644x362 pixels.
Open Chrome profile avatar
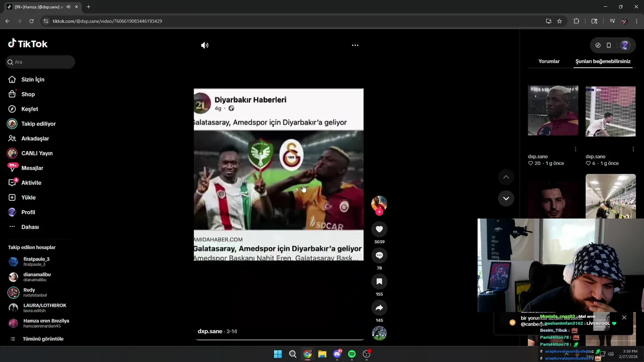click(x=624, y=21)
